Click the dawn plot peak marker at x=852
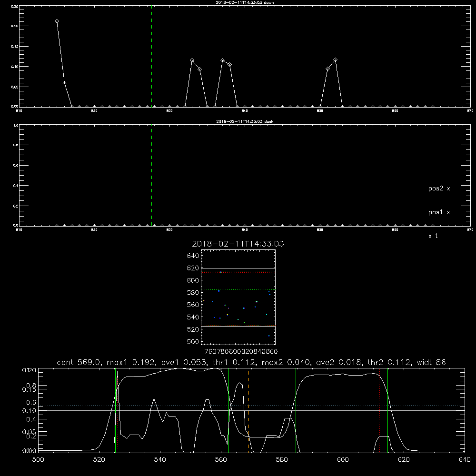Screen dimensions: 476x476 pos(335,60)
